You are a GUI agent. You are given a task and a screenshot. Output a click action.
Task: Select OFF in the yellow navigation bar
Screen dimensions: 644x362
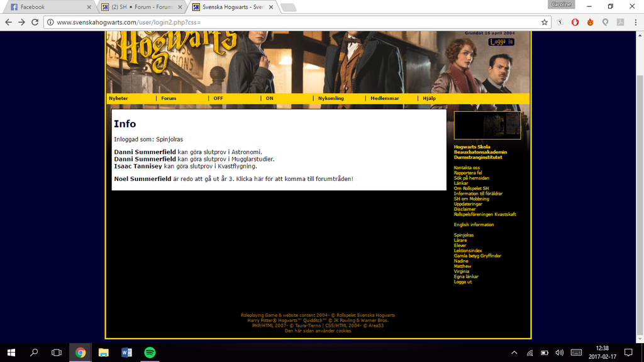(218, 99)
